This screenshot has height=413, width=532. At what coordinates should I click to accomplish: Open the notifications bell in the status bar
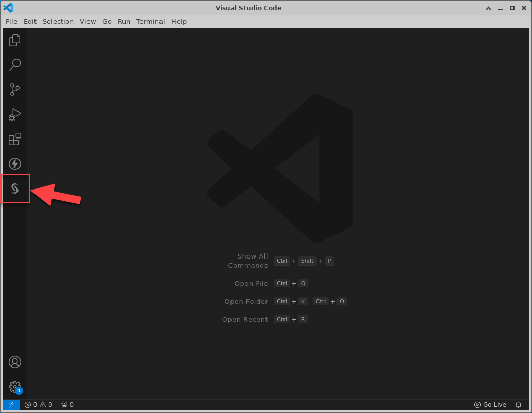(519, 405)
